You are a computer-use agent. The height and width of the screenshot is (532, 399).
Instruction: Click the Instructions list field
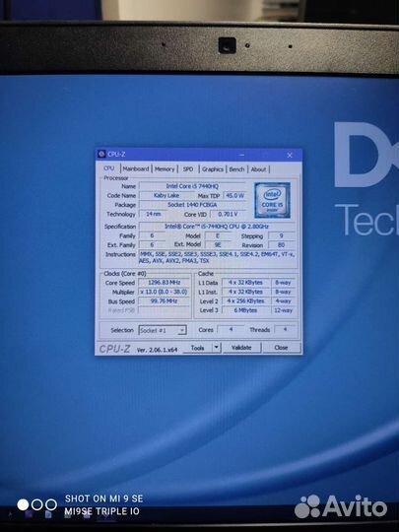pyautogui.click(x=217, y=257)
